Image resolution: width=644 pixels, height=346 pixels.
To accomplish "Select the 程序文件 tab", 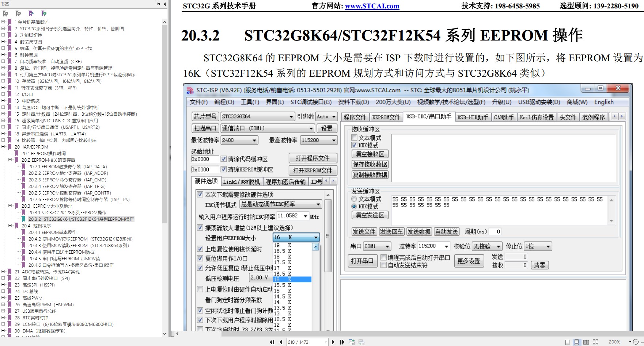I will click(x=355, y=117).
